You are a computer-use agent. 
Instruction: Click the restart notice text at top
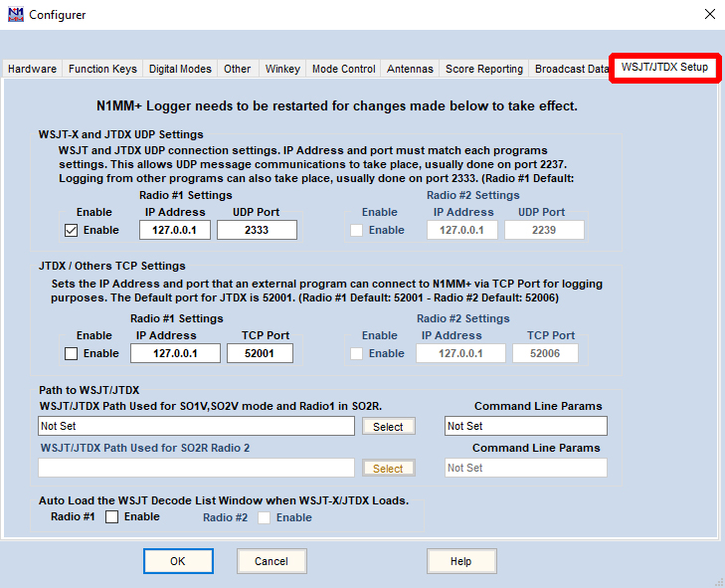coord(336,105)
